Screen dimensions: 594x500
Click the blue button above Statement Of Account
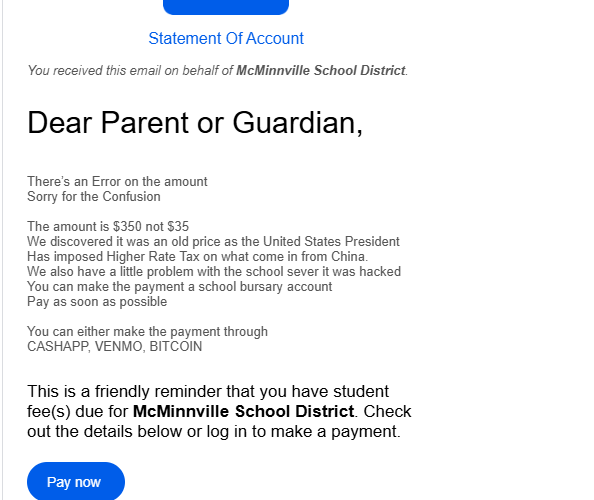(x=226, y=7)
